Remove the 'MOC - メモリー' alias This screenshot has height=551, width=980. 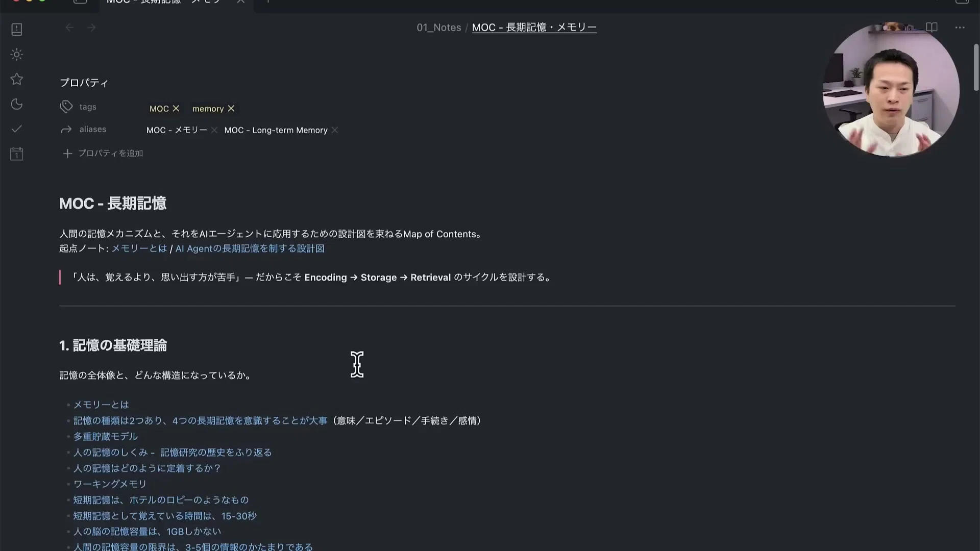point(214,130)
